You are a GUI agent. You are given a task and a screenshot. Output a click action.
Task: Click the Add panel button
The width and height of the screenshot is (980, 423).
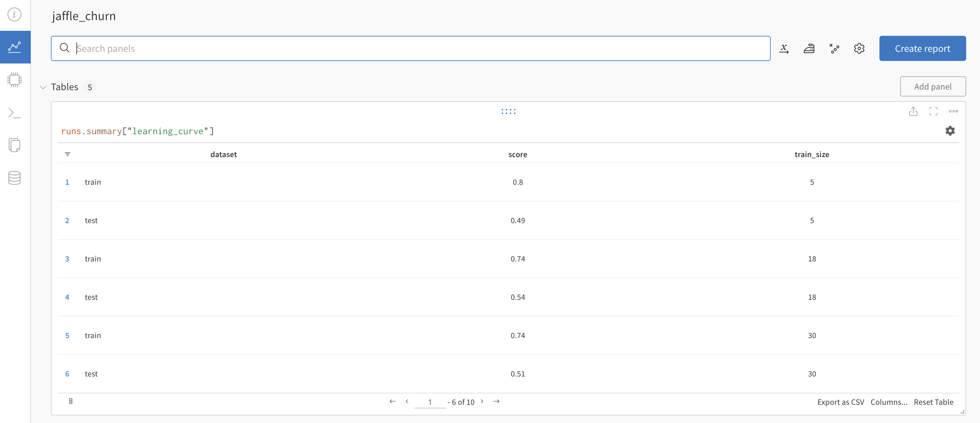(x=933, y=87)
